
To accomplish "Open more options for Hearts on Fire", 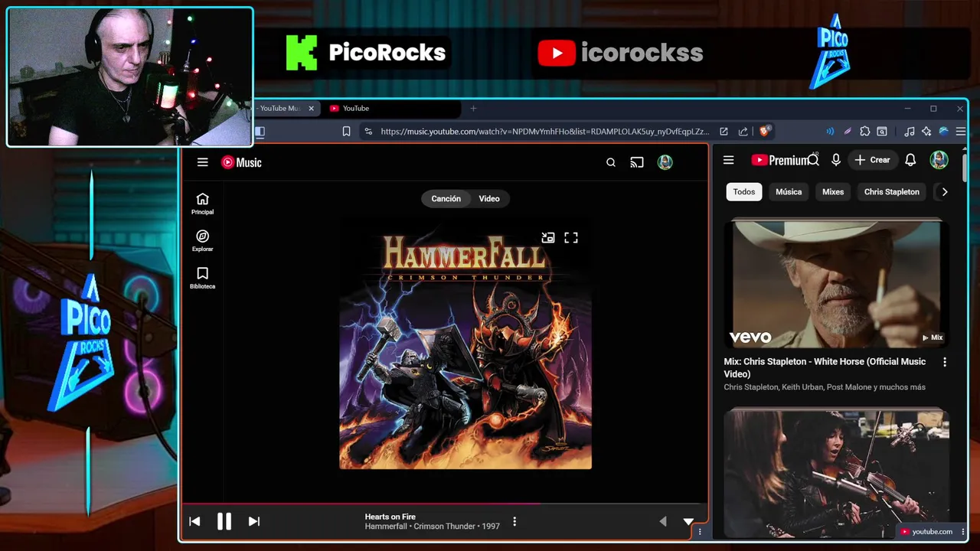I will point(514,521).
